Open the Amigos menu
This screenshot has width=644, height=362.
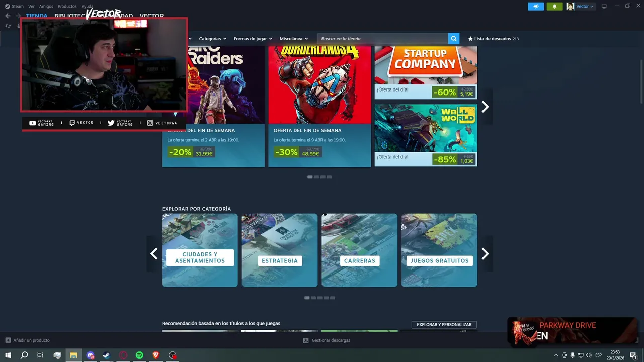pos(46,6)
